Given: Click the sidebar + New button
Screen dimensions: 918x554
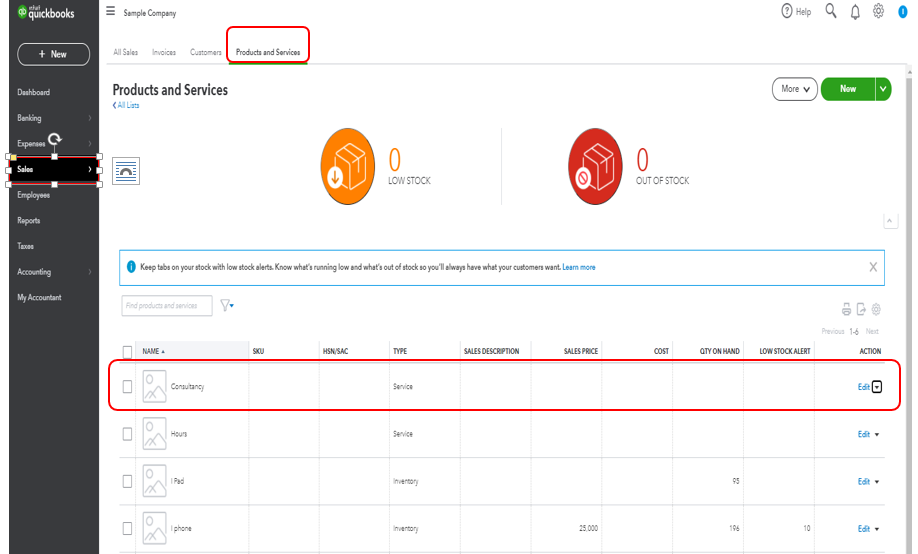Looking at the screenshot, I should click(54, 54).
